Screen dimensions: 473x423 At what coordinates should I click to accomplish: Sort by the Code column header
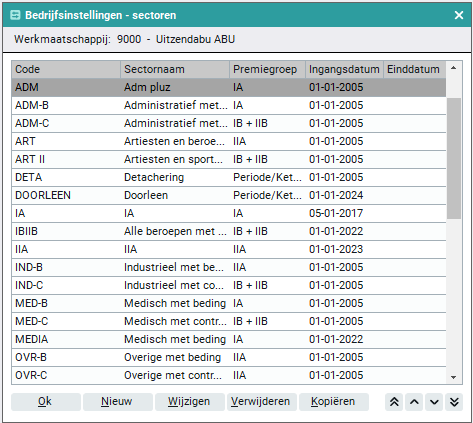(x=66, y=69)
